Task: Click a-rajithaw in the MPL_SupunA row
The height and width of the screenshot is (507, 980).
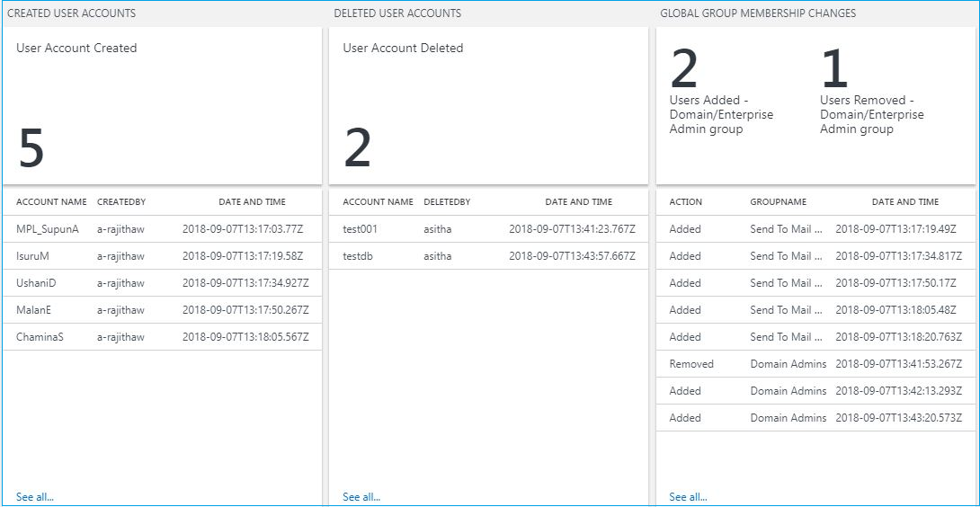Action: click(x=120, y=229)
